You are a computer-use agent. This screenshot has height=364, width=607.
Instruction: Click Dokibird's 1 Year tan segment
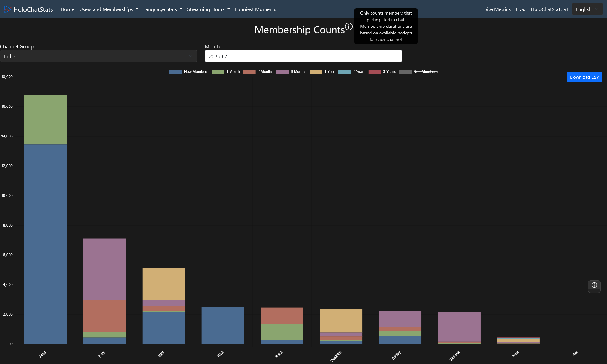point(341,321)
